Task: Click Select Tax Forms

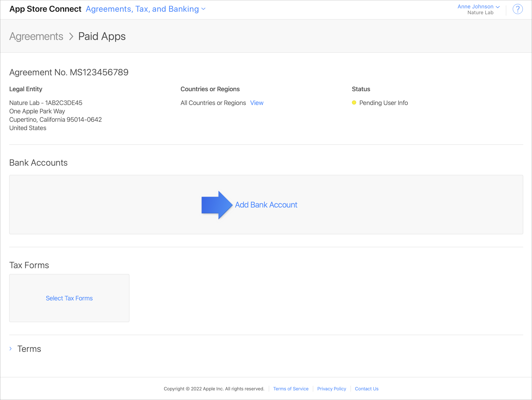Action: tap(69, 298)
